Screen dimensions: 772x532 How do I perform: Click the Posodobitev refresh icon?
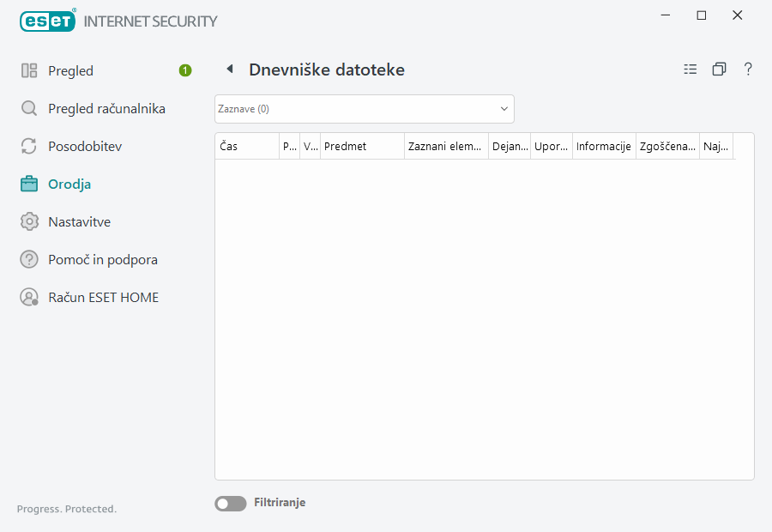tap(29, 146)
